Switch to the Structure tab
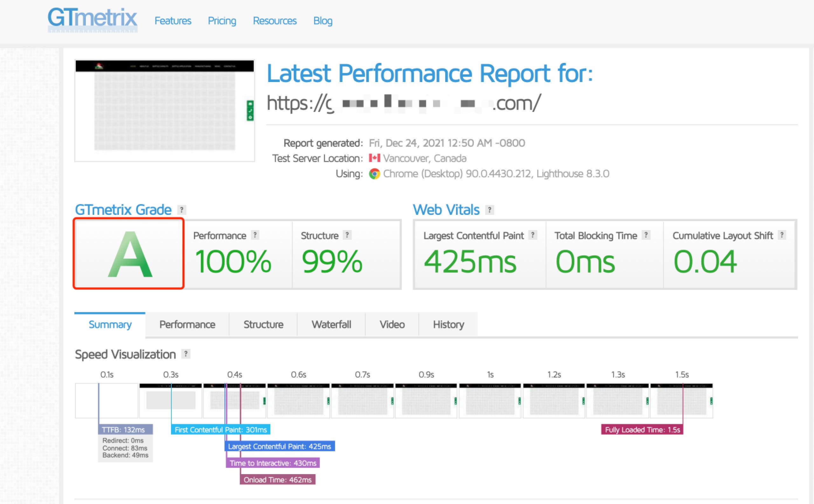 [x=264, y=324]
